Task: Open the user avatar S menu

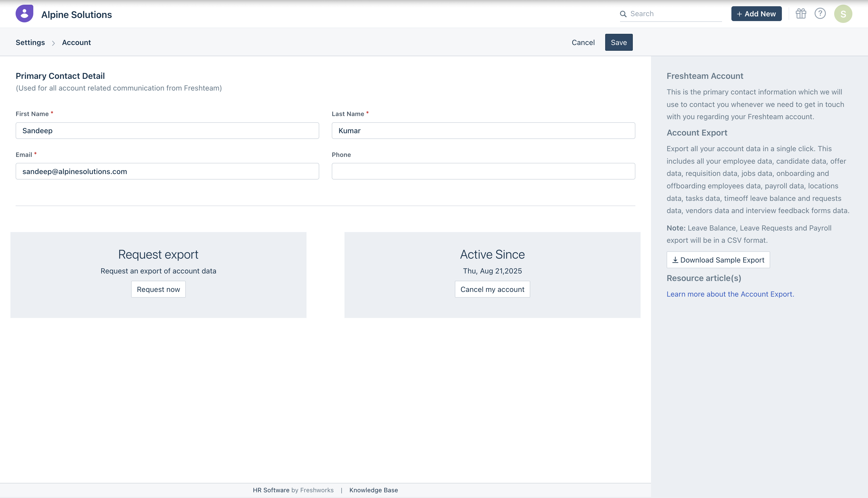Action: click(x=843, y=14)
